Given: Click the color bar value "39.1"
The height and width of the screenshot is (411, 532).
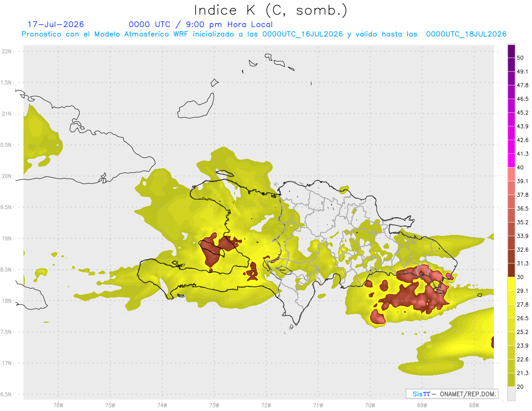Looking at the screenshot, I should pos(522,181).
